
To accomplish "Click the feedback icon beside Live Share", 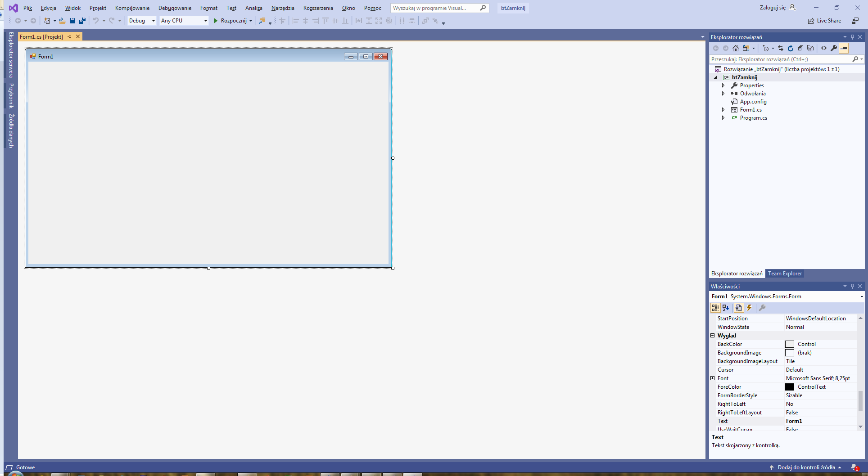I will 855,21.
